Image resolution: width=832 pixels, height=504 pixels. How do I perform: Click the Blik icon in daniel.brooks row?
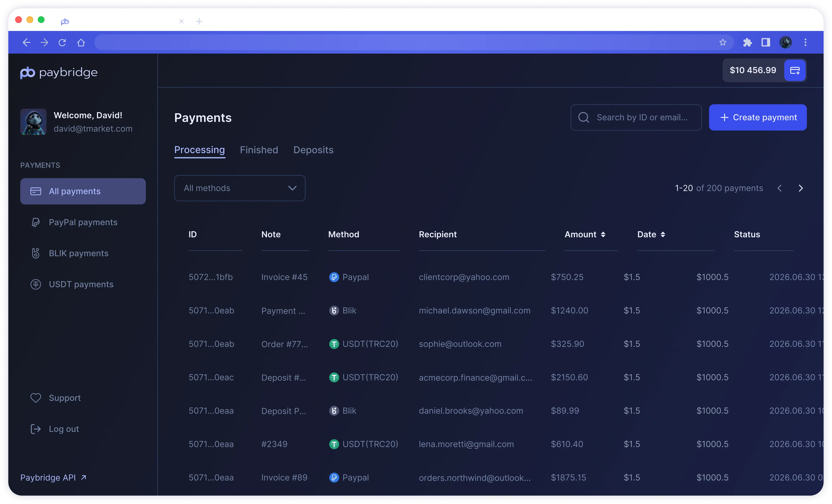[334, 411]
